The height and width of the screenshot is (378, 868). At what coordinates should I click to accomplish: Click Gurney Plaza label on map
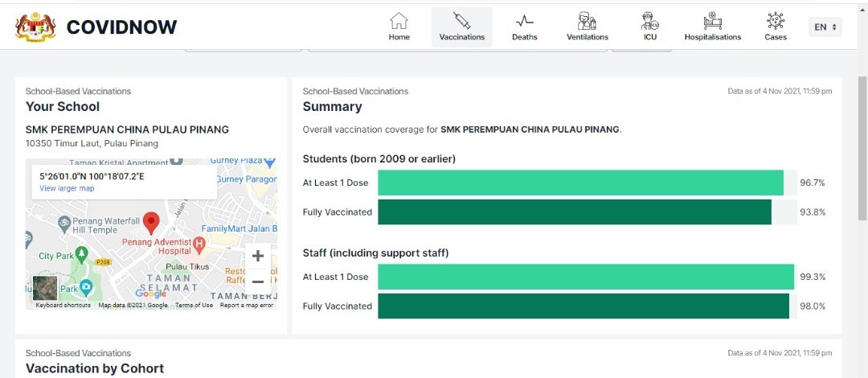pyautogui.click(x=235, y=161)
